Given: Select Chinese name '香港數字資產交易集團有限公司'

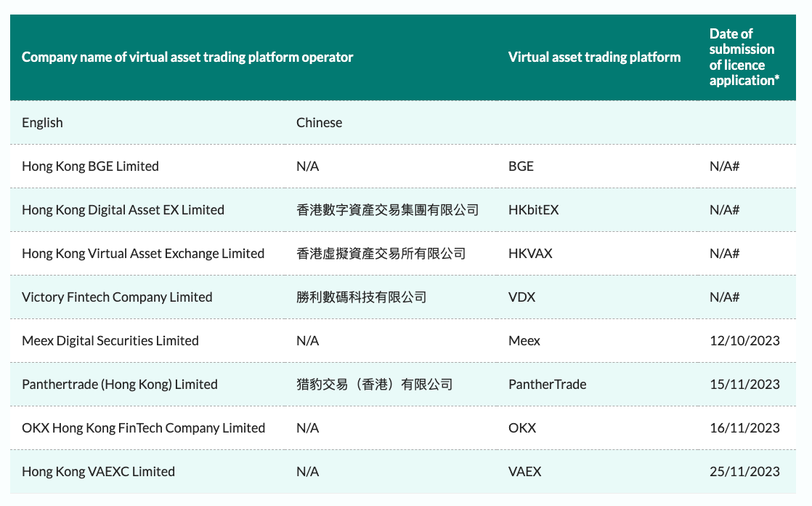Looking at the screenshot, I should 387,210.
